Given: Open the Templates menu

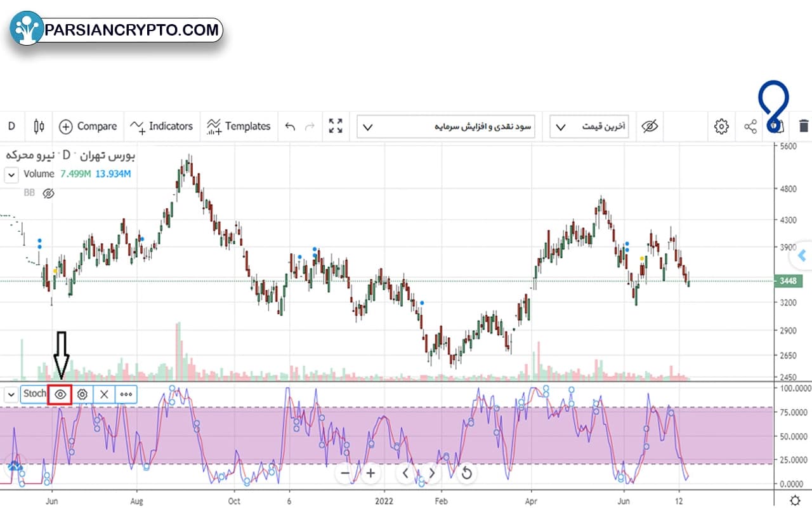Looking at the screenshot, I should [x=239, y=126].
